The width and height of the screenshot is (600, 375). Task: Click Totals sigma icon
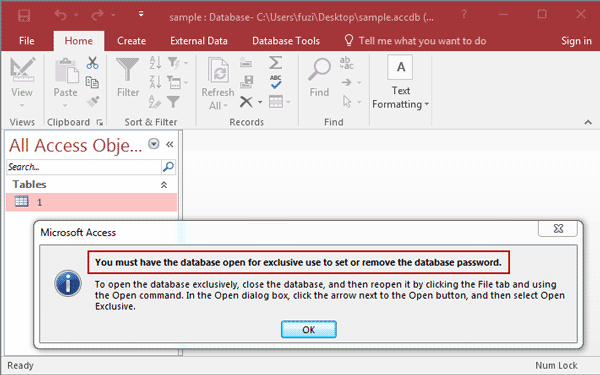click(275, 62)
